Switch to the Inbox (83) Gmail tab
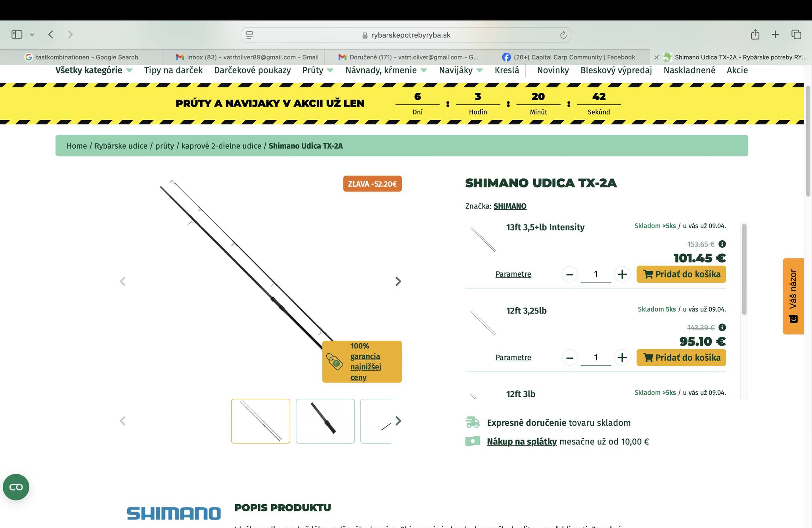The image size is (812, 528). (x=243, y=57)
